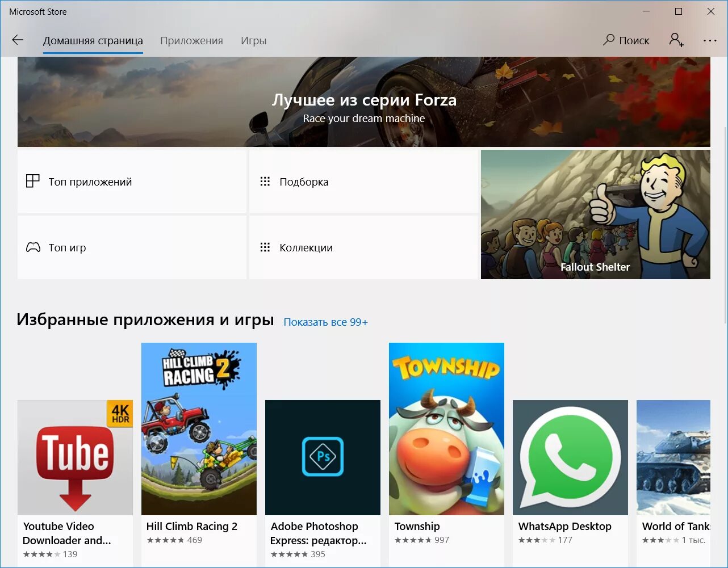
Task: Click the Коллекции dots icon
Action: pyautogui.click(x=265, y=247)
